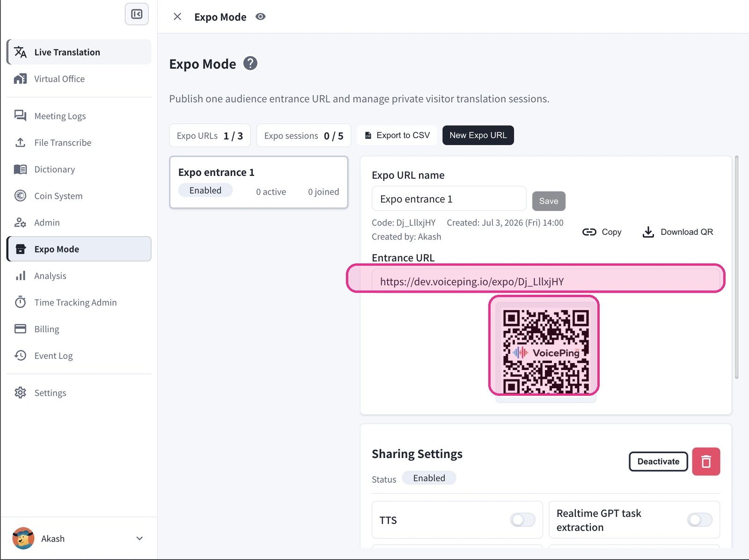Viewport: 749px width, 560px height.
Task: Click Akash's profile avatar
Action: (x=23, y=538)
